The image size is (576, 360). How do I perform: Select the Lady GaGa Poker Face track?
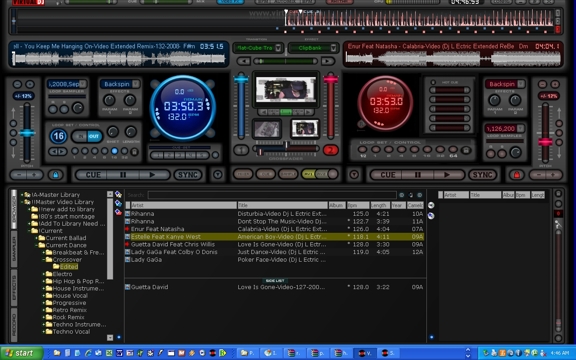pyautogui.click(x=274, y=260)
